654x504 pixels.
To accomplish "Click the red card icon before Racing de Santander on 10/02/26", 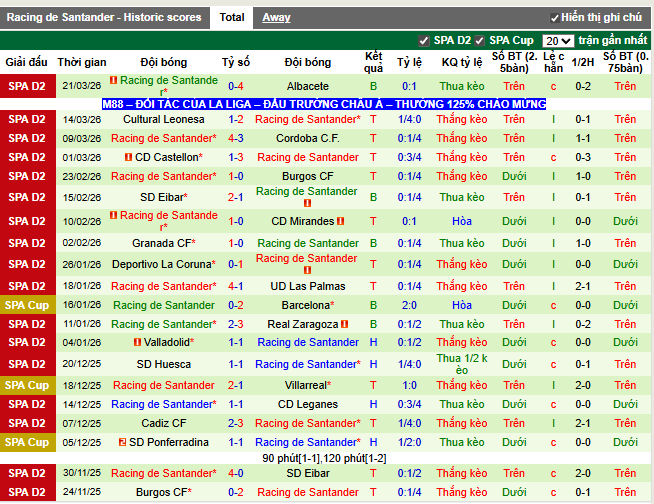I will [x=113, y=215].
